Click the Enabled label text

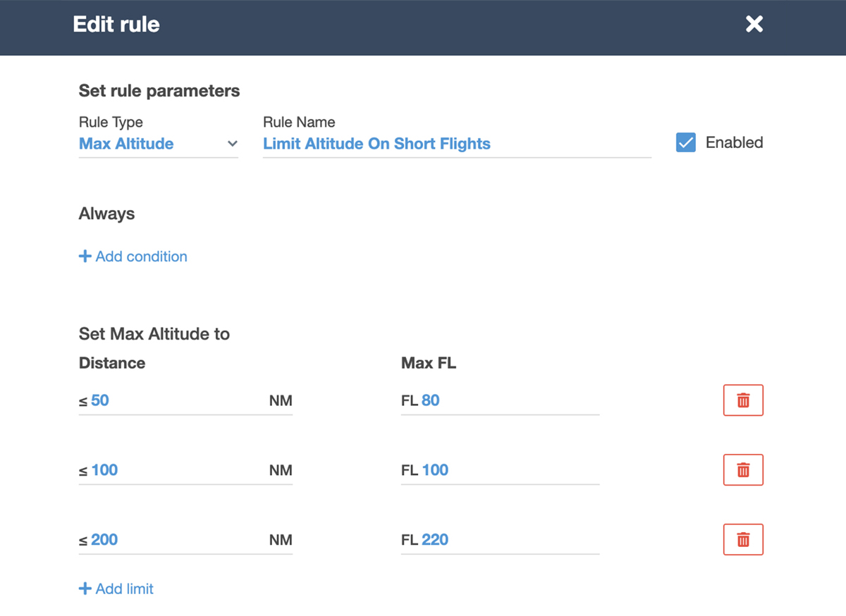tap(734, 143)
